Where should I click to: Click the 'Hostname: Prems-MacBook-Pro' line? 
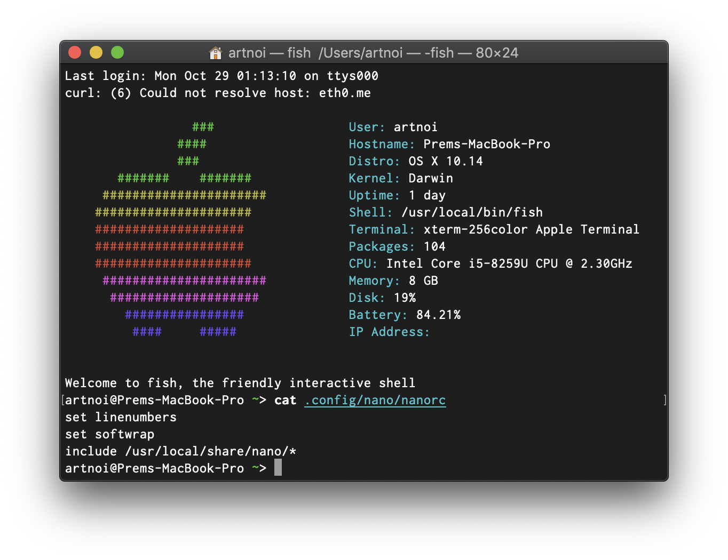pyautogui.click(x=449, y=144)
